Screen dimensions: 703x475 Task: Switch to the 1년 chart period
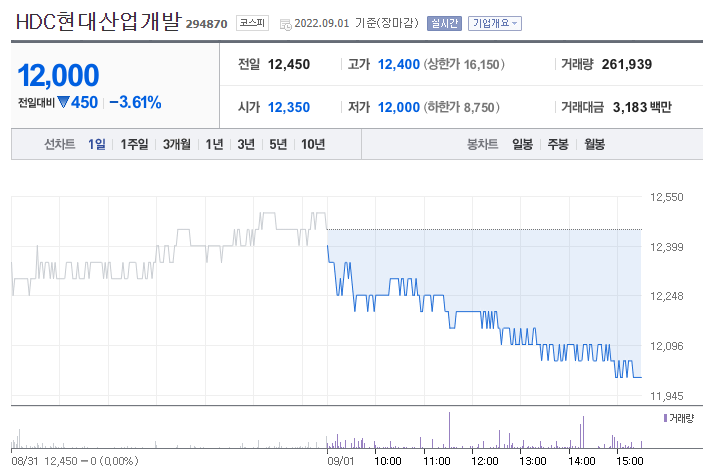point(214,144)
